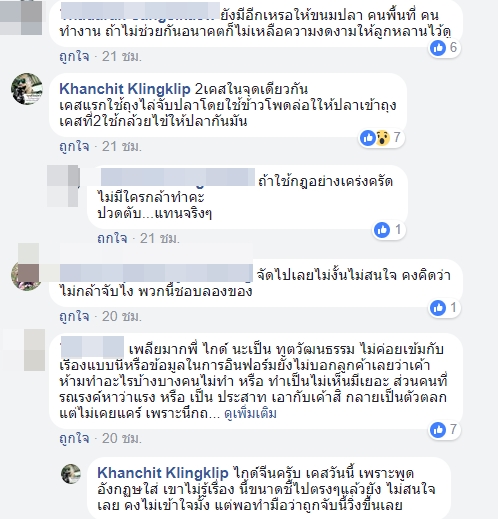Screen dimensions: 498x519
Task: Click the like reaction on the 'เพลียมากพี่' comment
Action: coord(438,430)
